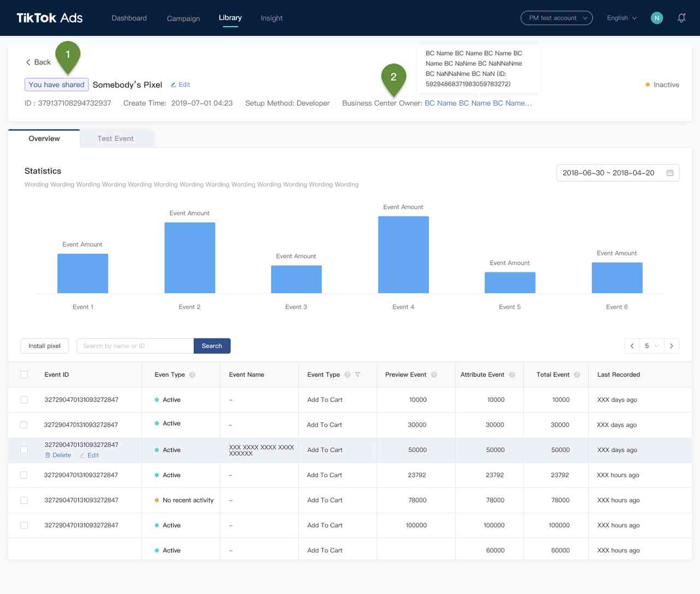
Task: Click the notification bell icon
Action: point(681,18)
